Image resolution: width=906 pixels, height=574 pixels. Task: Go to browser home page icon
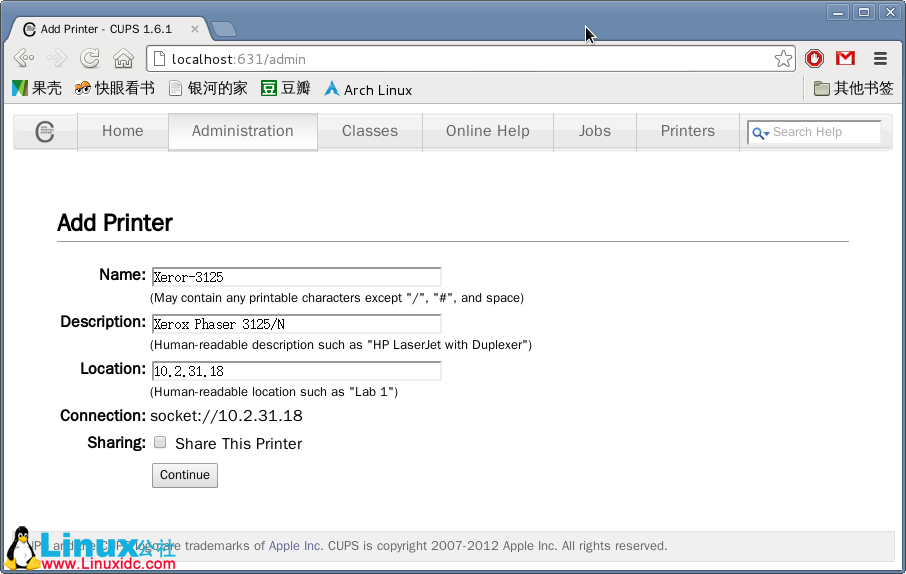(x=123, y=59)
